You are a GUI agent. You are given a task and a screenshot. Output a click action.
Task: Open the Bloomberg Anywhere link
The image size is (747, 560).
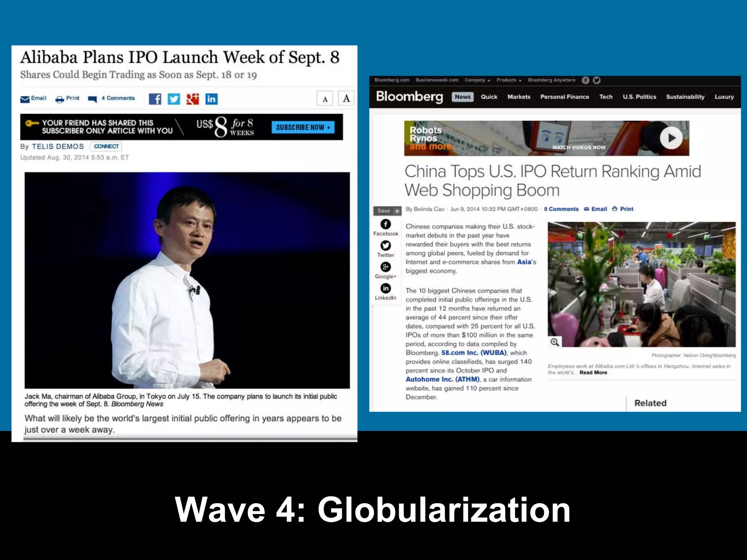551,80
